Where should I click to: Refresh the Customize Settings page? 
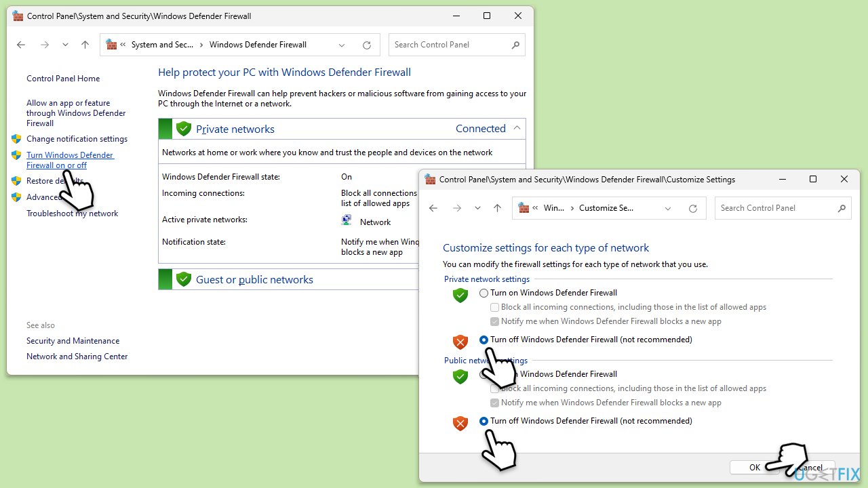point(693,208)
